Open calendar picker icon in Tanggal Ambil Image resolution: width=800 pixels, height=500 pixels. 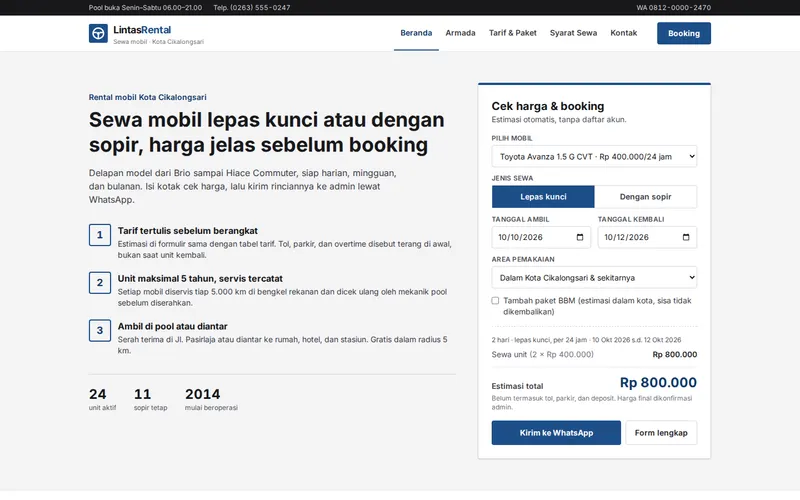[x=580, y=237]
